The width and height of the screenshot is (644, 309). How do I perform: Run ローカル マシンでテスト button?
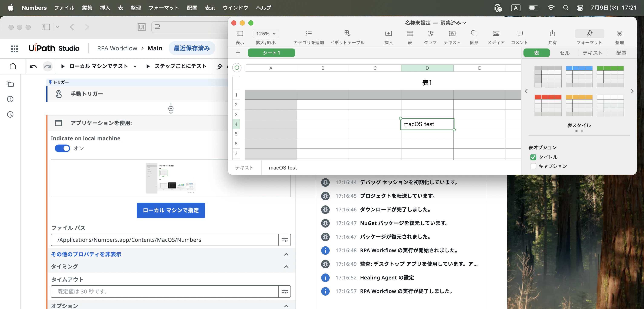95,66
